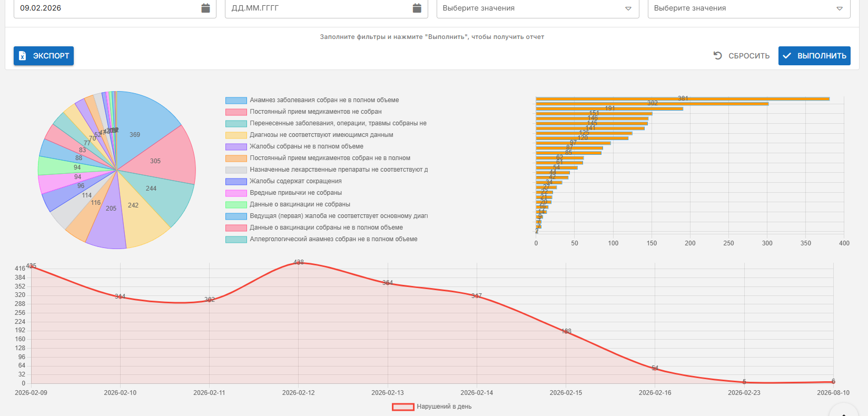Viewport: 868px width, 416px height.
Task: Click the top bar with value 381
Action: [682, 99]
